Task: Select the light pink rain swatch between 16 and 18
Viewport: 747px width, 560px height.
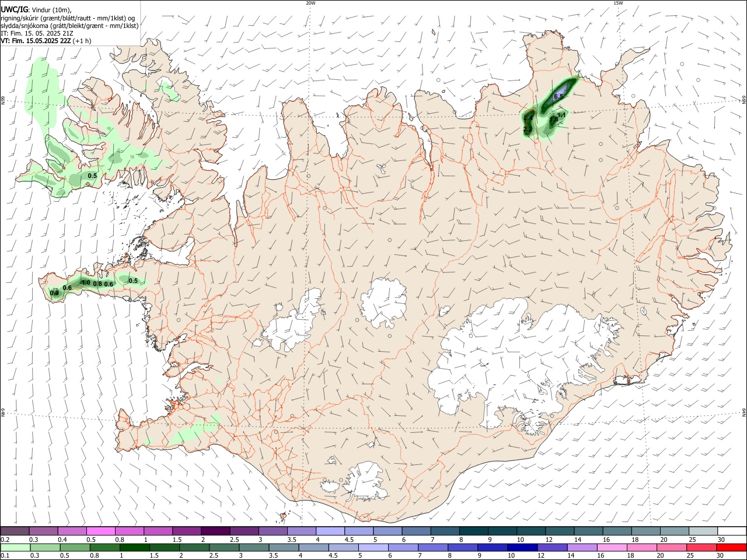Action: coord(612,547)
